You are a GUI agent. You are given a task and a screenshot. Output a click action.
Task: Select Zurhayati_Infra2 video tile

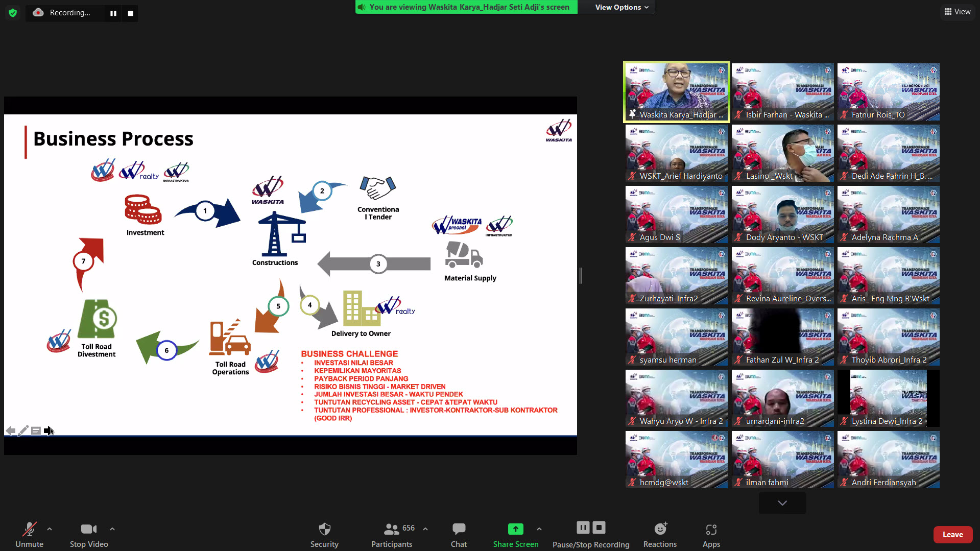point(677,276)
